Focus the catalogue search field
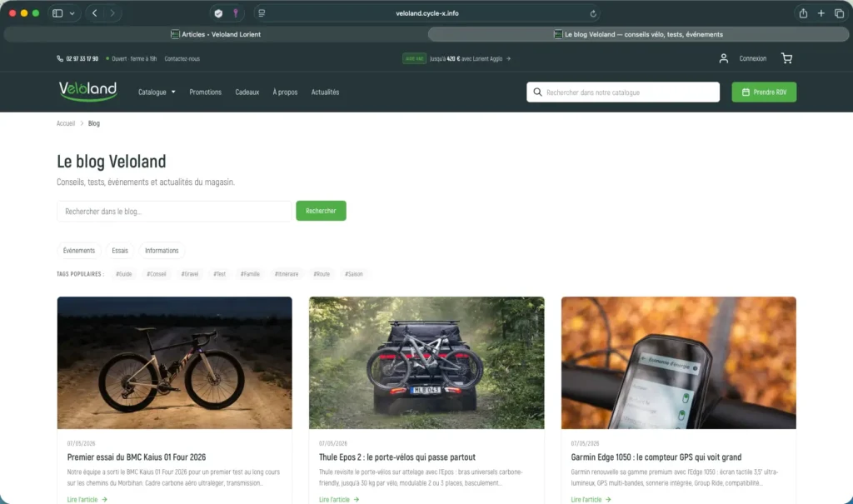This screenshot has width=853, height=504. (623, 92)
